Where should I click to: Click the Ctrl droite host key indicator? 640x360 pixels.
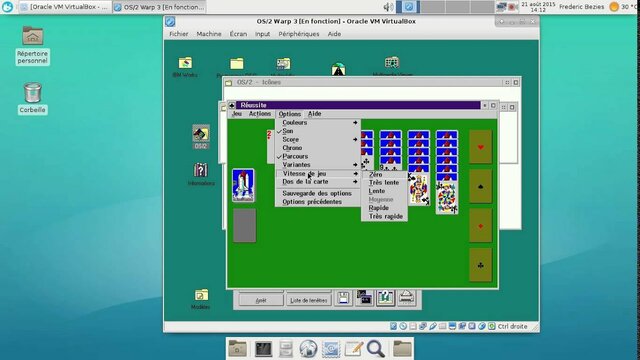pyautogui.click(x=512, y=326)
